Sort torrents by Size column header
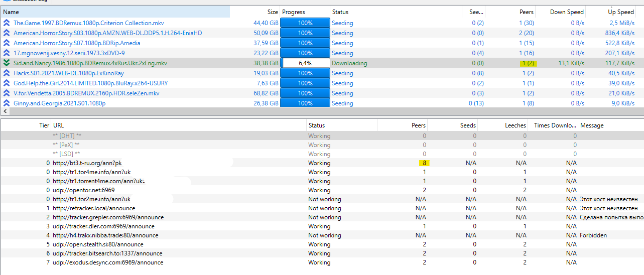The image size is (644, 275). pos(255,12)
